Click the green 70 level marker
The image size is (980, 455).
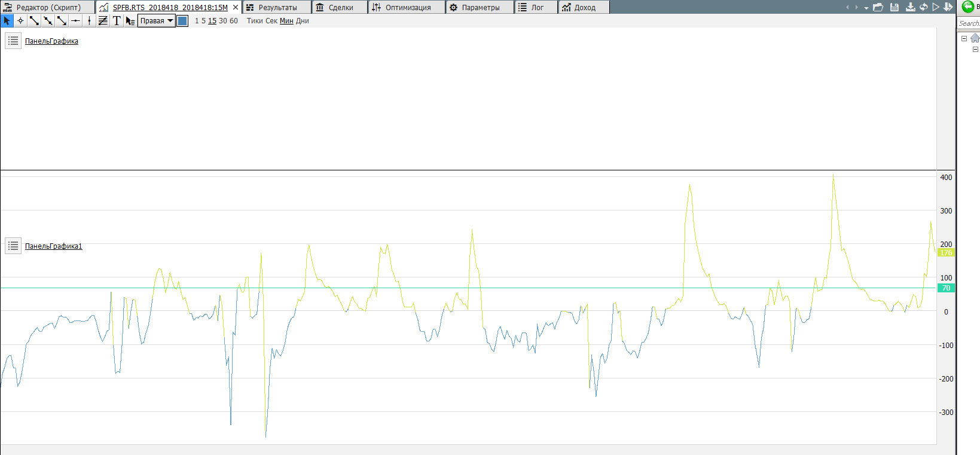pos(946,288)
